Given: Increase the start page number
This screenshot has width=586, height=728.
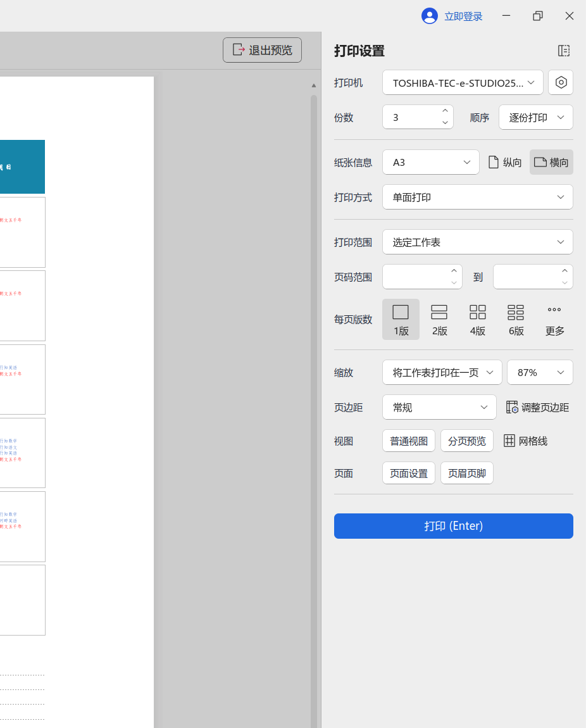Looking at the screenshot, I should [x=454, y=271].
